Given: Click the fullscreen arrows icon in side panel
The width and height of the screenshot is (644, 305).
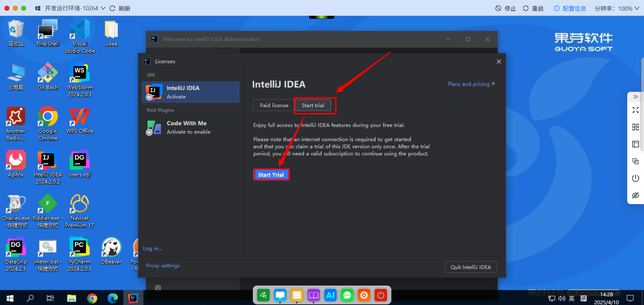Looking at the screenshot, I should click(x=635, y=110).
